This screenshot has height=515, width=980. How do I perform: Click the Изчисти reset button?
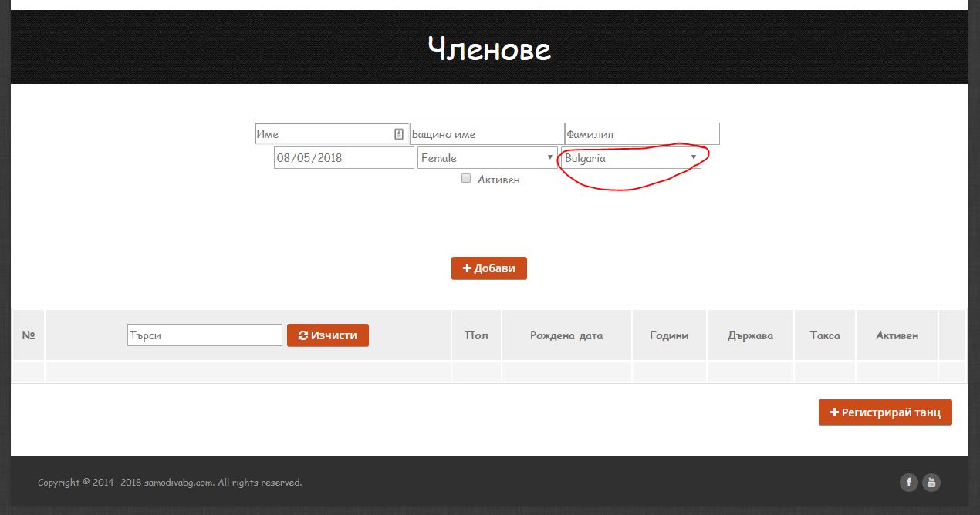coord(328,335)
